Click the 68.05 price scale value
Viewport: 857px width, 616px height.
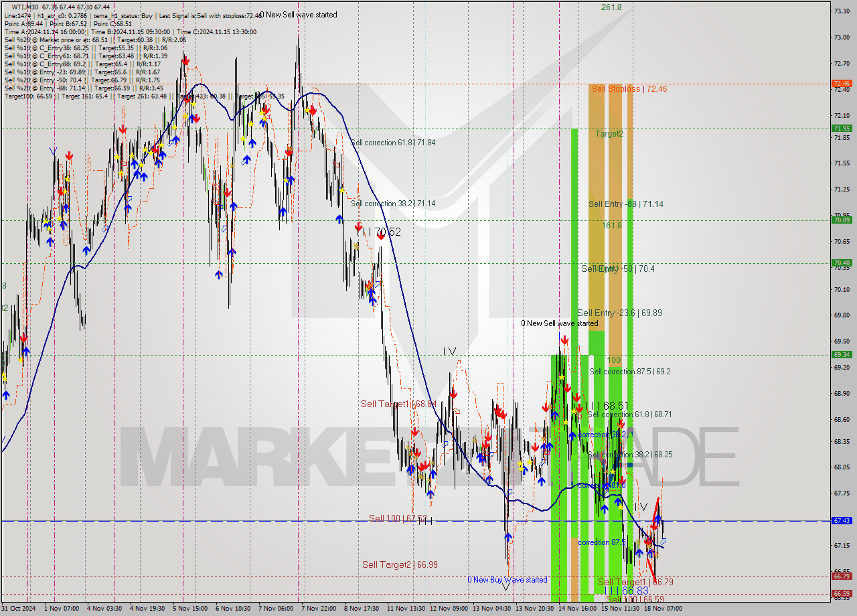tap(842, 467)
